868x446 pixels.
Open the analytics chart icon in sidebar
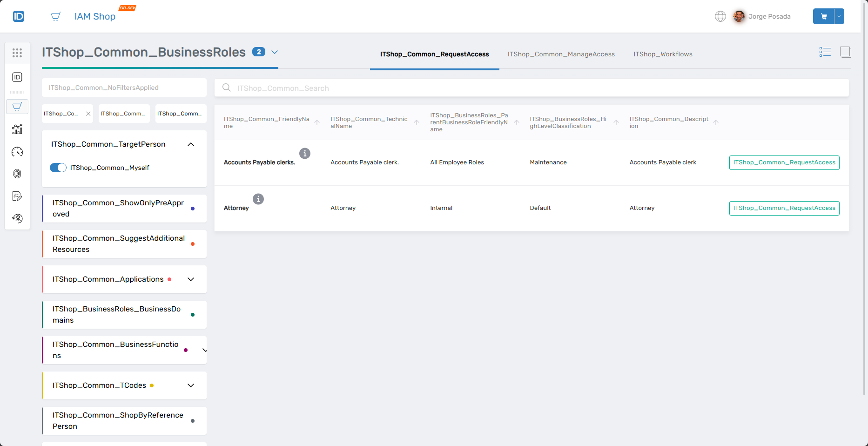click(17, 129)
